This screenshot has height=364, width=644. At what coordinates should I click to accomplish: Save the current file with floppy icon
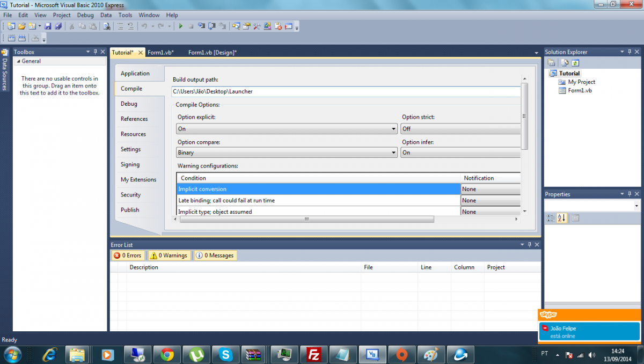click(48, 26)
